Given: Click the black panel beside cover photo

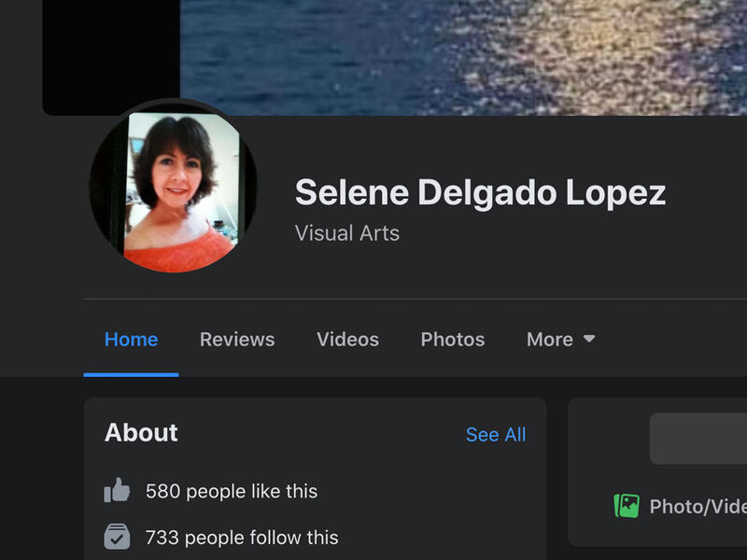Looking at the screenshot, I should pyautogui.click(x=110, y=51).
